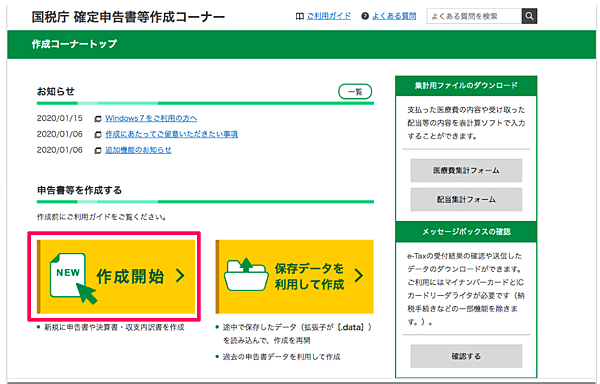The height and width of the screenshot is (384, 600).
Task: Click the chevron arrow on 作成開始
Action: (180, 275)
